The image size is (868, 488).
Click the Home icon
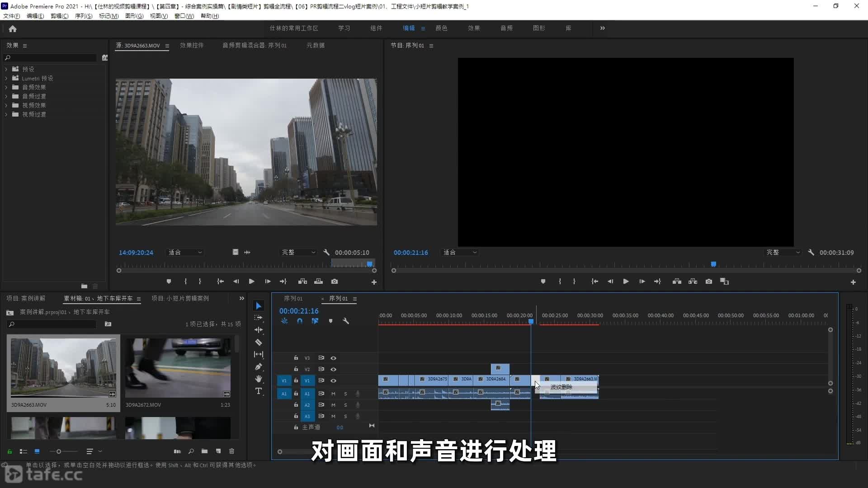(x=13, y=28)
